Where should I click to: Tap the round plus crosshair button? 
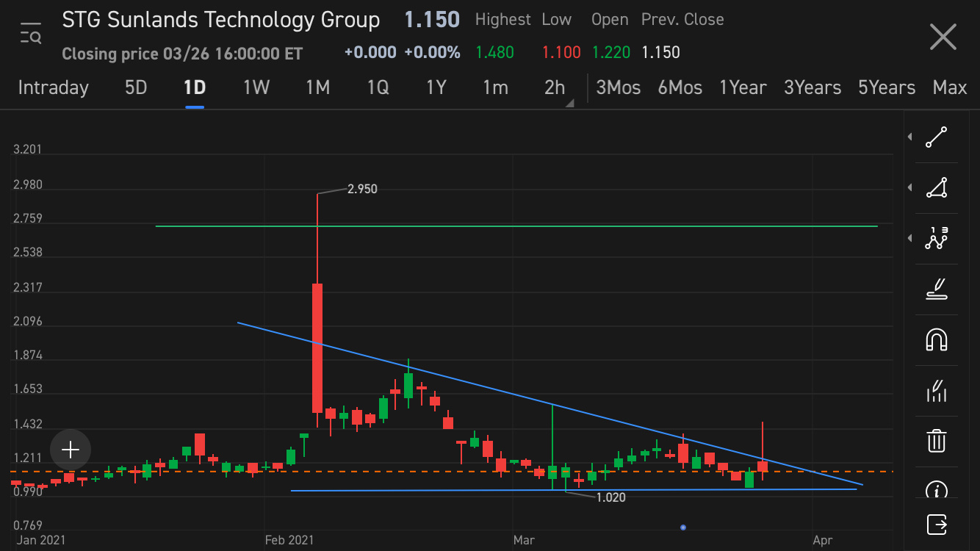click(x=71, y=450)
